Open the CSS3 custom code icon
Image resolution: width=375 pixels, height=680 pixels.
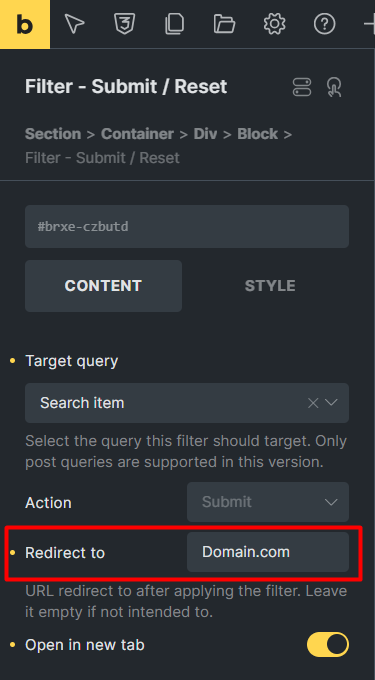124,24
